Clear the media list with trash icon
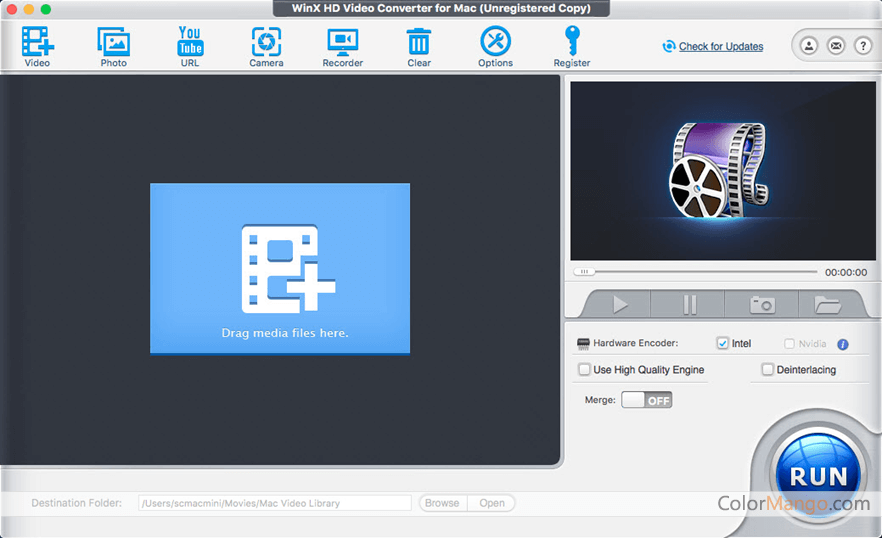Image resolution: width=882 pixels, height=538 pixels. click(x=419, y=47)
